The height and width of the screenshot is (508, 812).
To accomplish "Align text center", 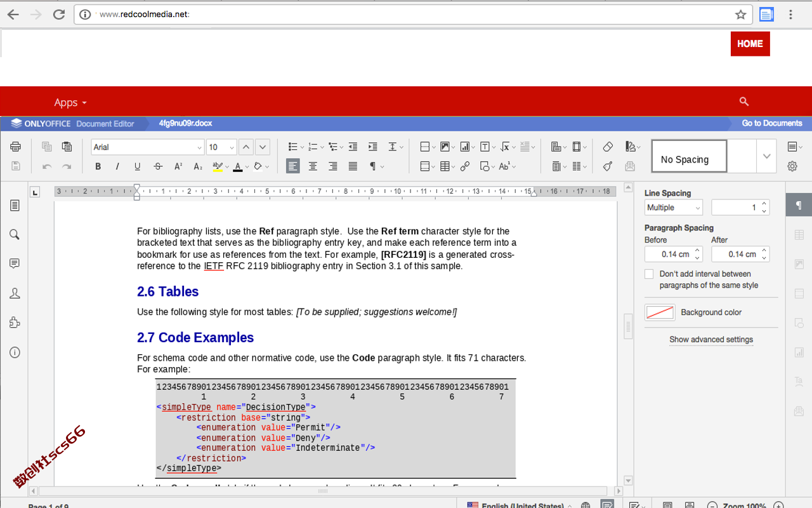I will 313,166.
